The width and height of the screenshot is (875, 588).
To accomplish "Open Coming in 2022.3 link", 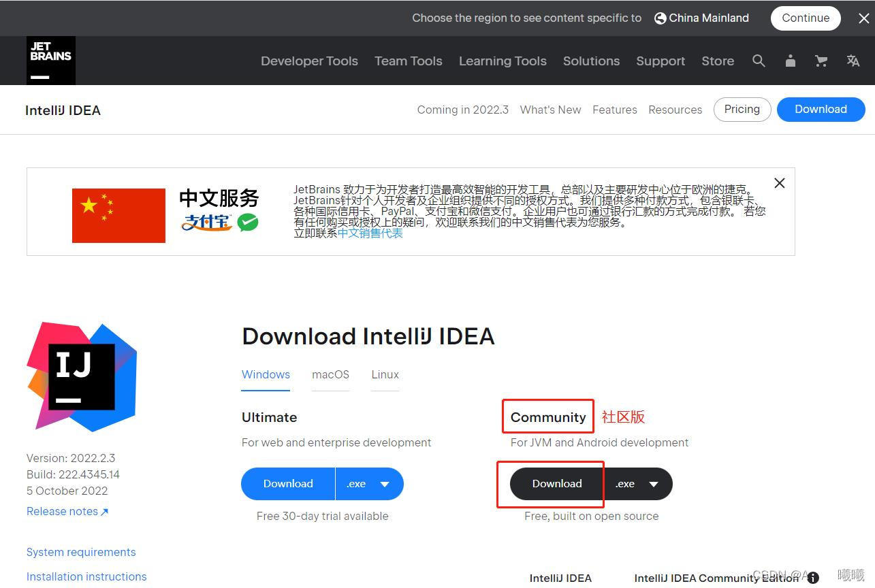I will coord(463,110).
